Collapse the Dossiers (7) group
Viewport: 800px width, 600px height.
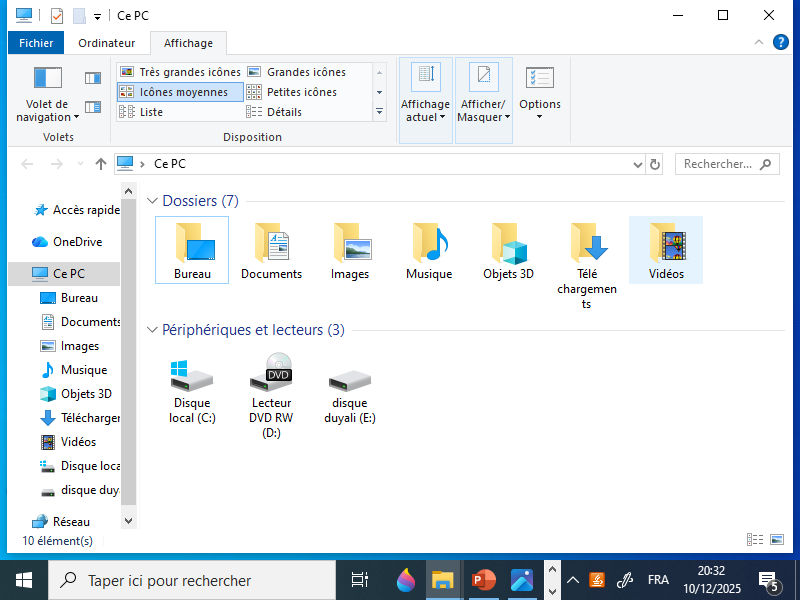[152, 201]
